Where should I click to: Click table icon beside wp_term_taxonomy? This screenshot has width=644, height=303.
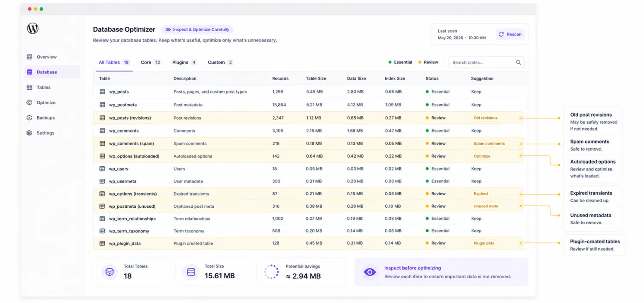[103, 231]
